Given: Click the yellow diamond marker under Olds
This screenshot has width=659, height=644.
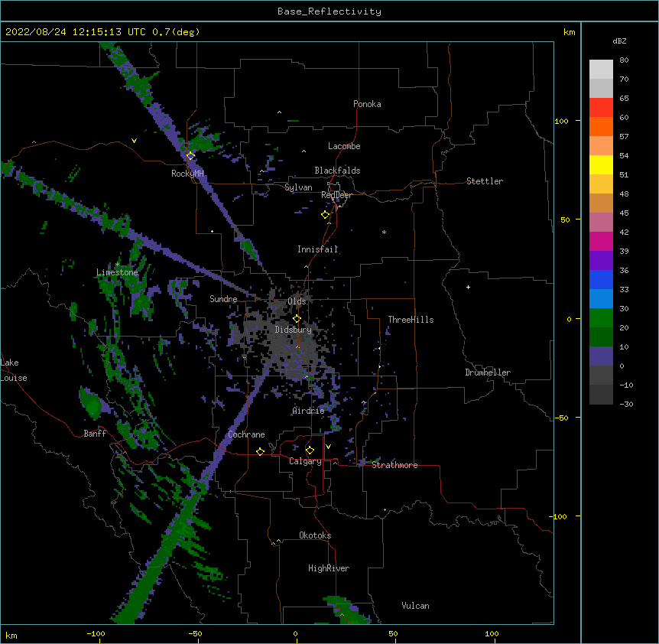Looking at the screenshot, I should pyautogui.click(x=297, y=319).
